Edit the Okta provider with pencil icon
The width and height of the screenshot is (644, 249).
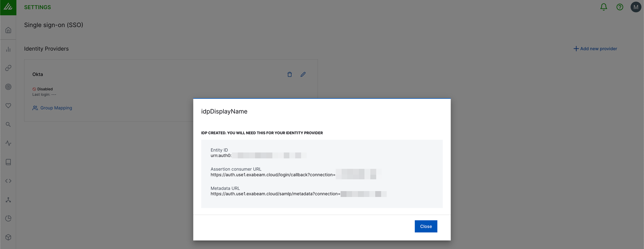point(303,74)
